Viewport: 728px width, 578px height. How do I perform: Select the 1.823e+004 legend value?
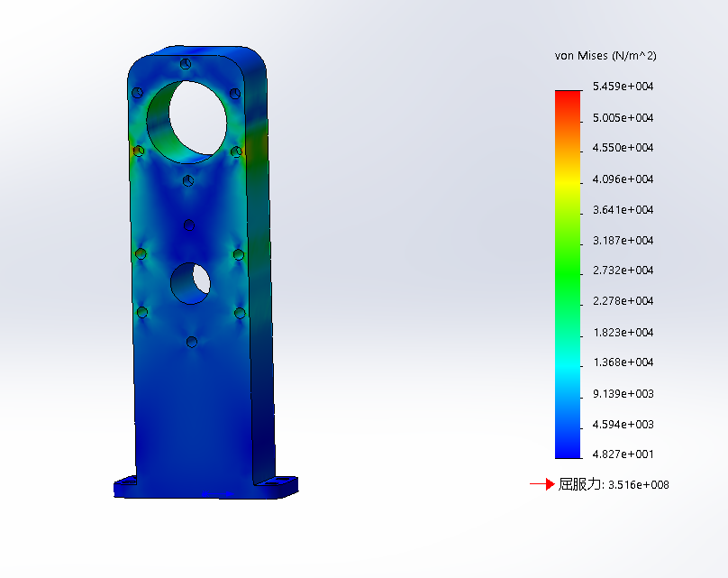click(623, 333)
